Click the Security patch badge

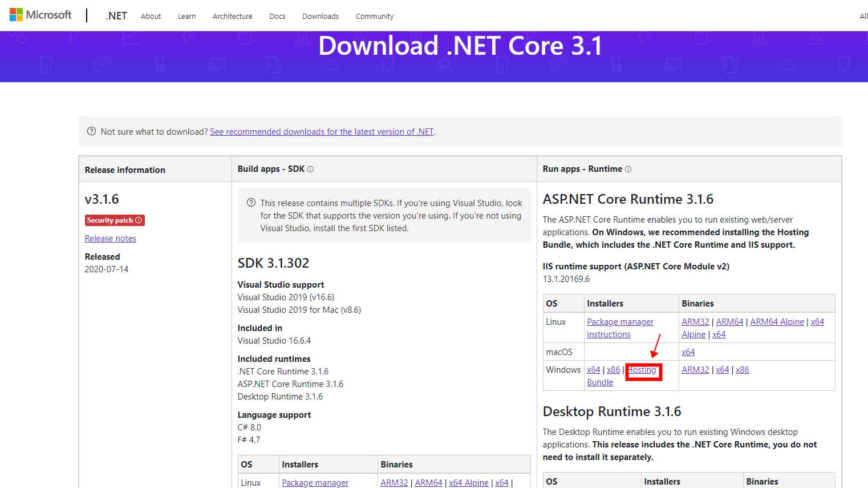(x=115, y=220)
